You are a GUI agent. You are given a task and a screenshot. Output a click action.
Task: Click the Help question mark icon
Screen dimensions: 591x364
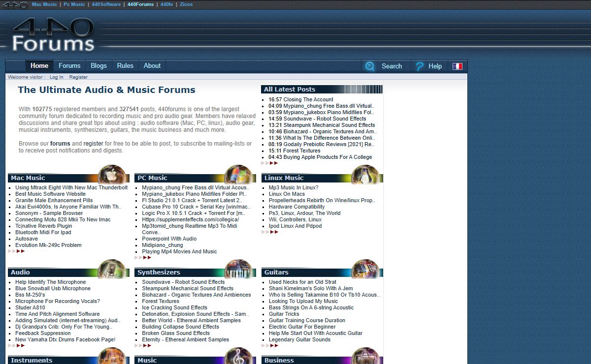[x=420, y=66]
